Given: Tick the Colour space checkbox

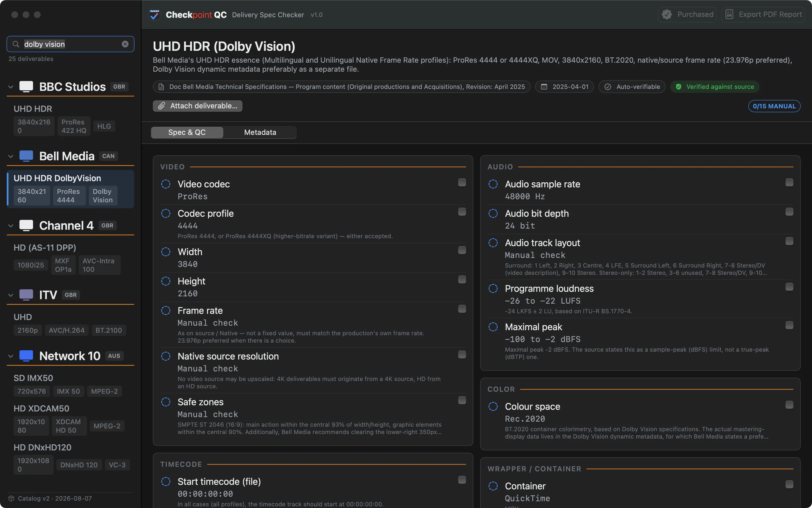Looking at the screenshot, I should 789,405.
